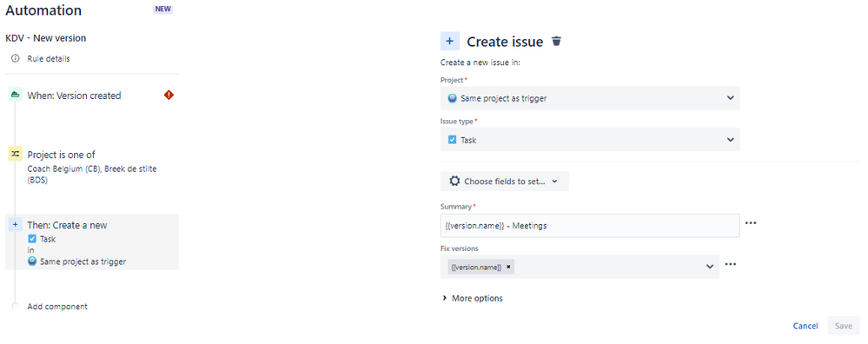
Task: Click the NEW badge next to Automation
Action: (162, 10)
